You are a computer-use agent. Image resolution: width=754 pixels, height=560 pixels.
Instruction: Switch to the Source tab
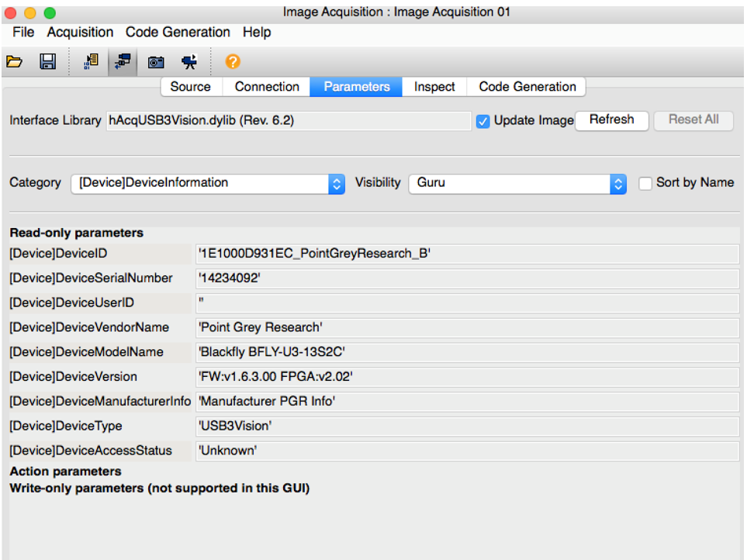[x=191, y=87]
